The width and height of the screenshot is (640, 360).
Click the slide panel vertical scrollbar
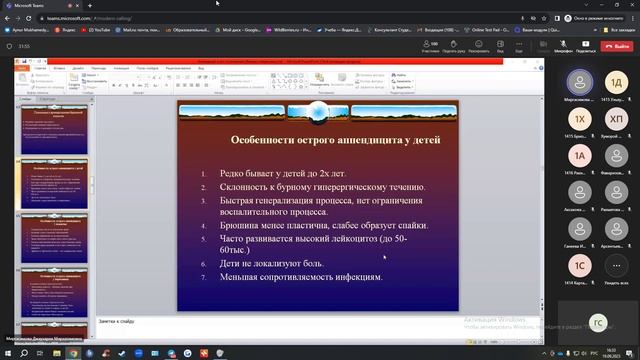(92, 220)
